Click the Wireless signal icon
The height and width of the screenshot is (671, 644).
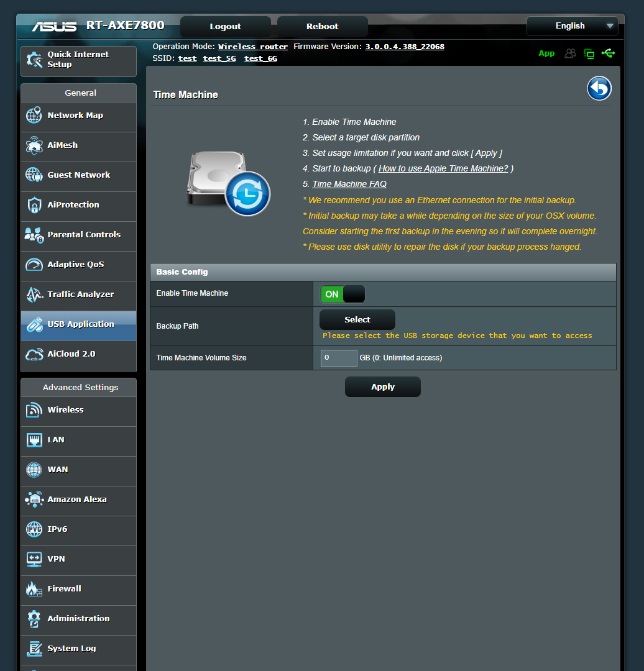34,409
